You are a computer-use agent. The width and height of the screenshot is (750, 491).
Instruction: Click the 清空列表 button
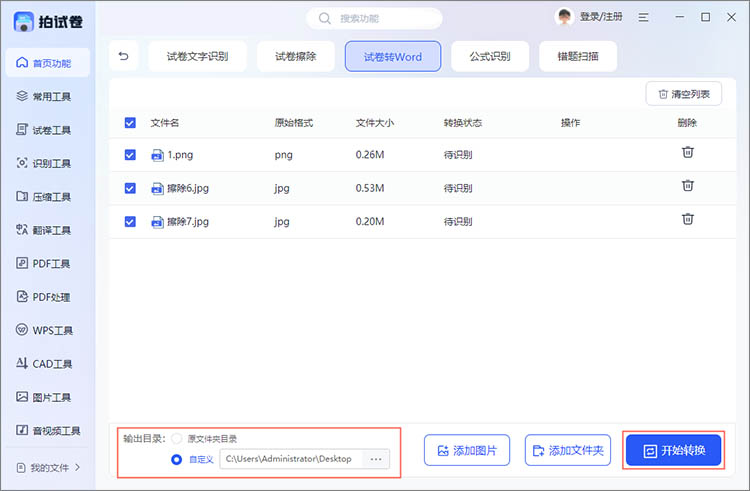click(x=684, y=94)
